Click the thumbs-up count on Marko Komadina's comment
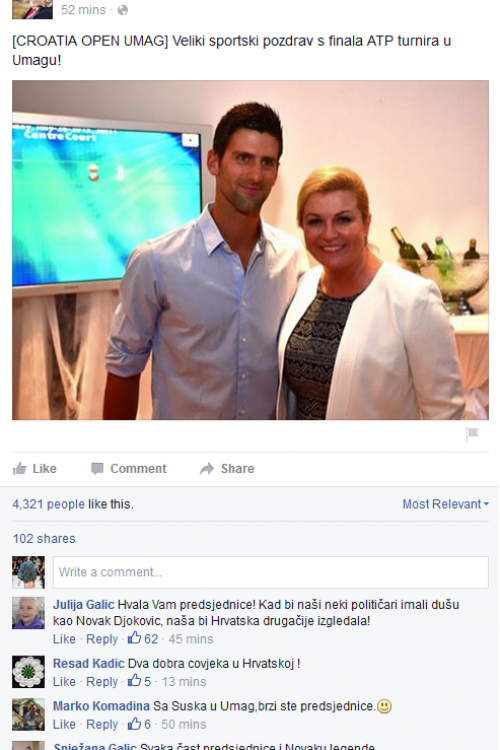This screenshot has width=500, height=750. point(139,724)
